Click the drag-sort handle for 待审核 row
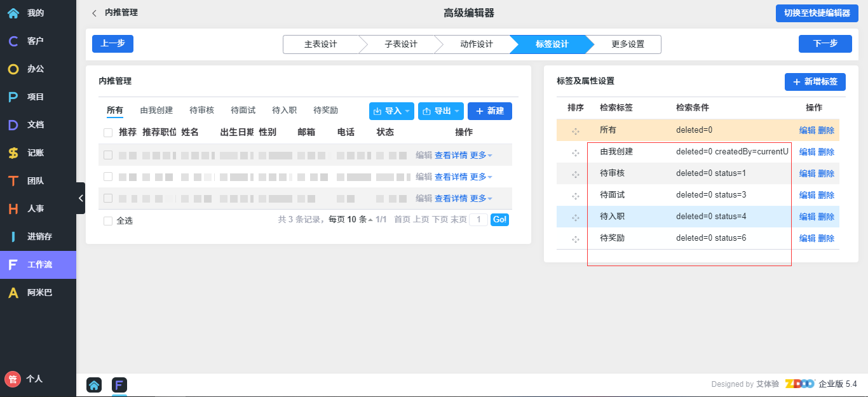Screen dimensions: 868x397 [x=576, y=174]
